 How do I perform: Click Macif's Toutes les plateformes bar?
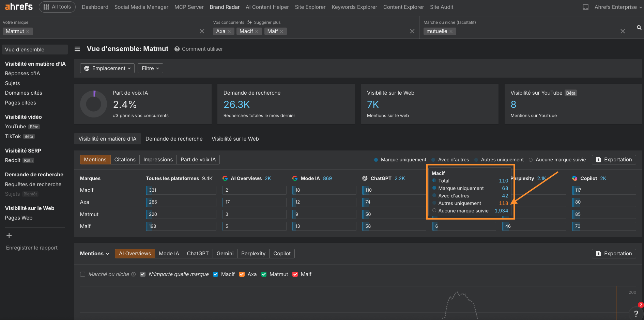tap(181, 190)
